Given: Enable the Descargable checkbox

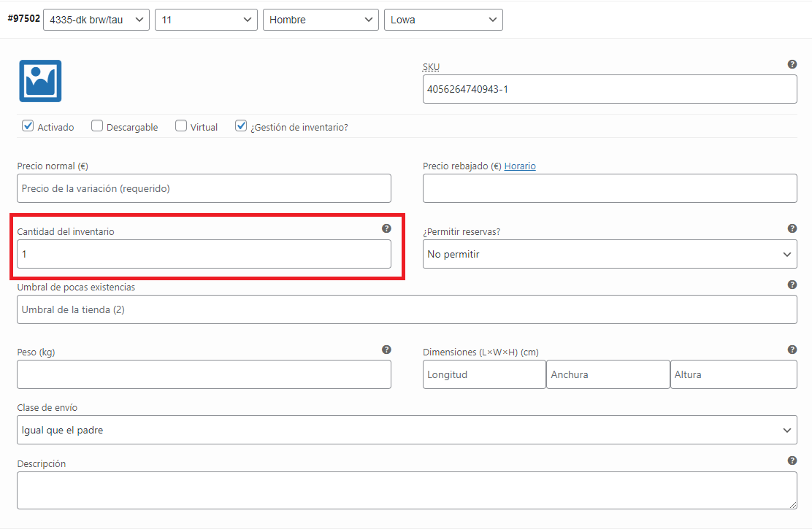Looking at the screenshot, I should (97, 126).
